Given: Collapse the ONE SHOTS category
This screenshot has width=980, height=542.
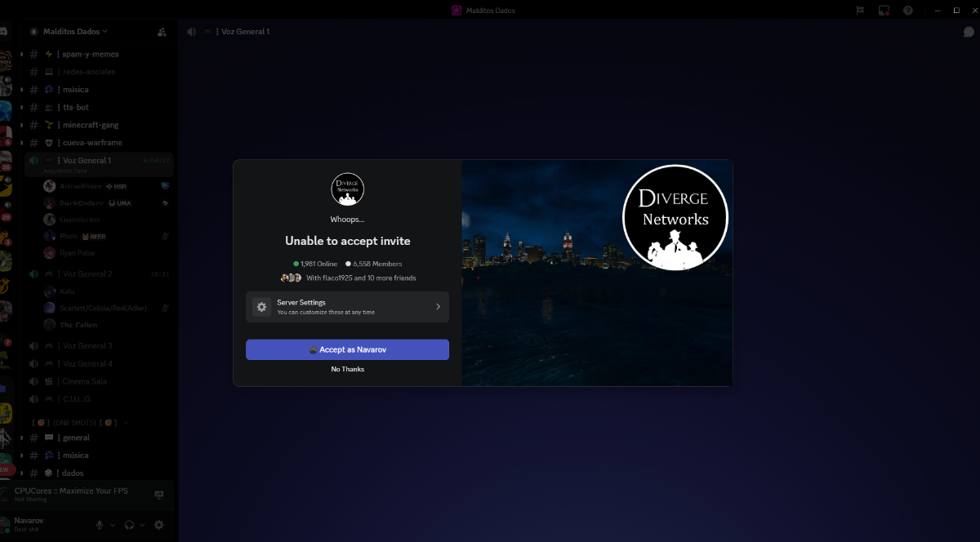Looking at the screenshot, I should tap(76, 423).
